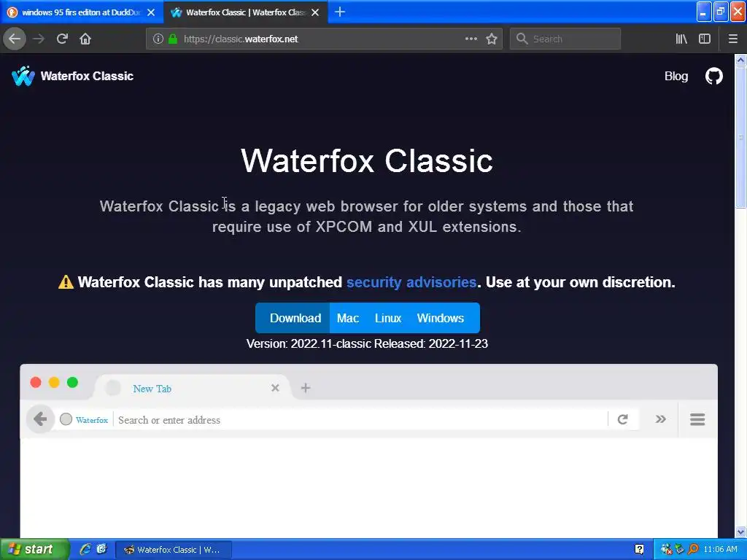Click the New Tab label in preview

[x=152, y=389]
